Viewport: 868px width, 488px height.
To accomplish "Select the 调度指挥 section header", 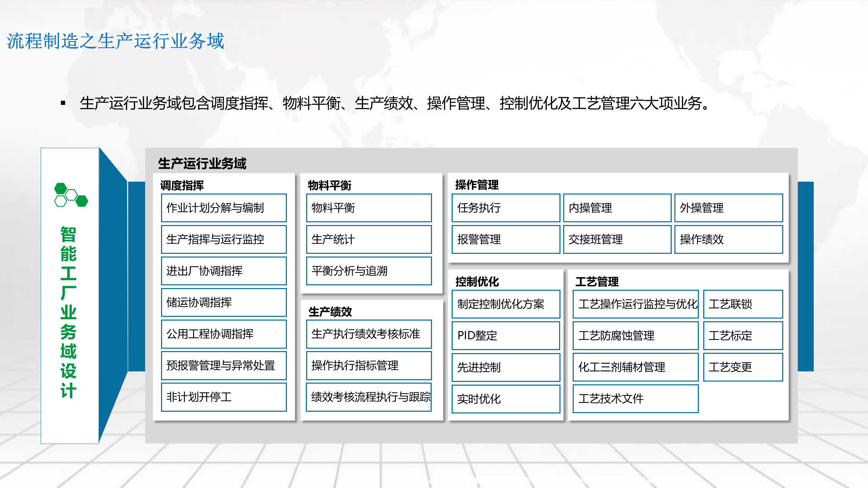I will click(x=182, y=186).
